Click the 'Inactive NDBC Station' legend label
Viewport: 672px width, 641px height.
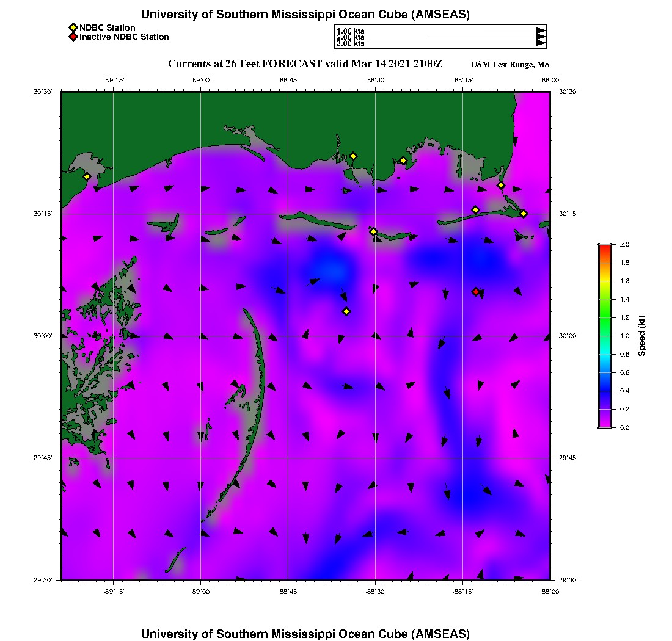click(124, 37)
